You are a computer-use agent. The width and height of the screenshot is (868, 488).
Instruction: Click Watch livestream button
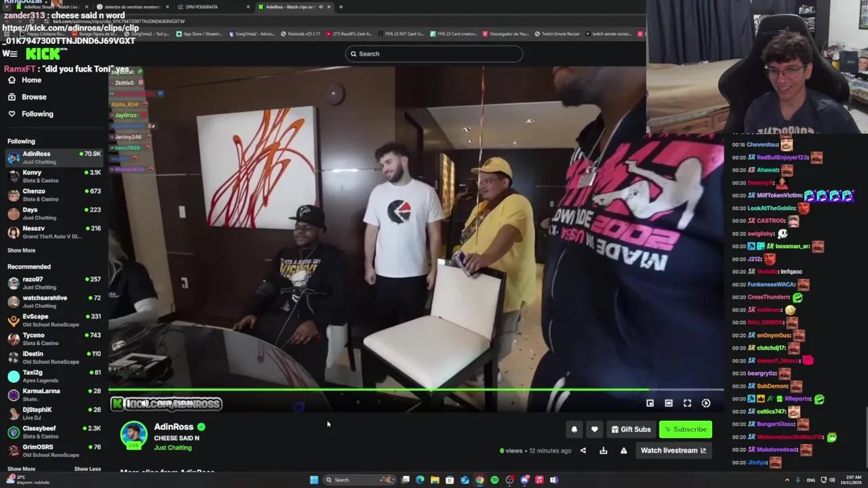point(673,450)
